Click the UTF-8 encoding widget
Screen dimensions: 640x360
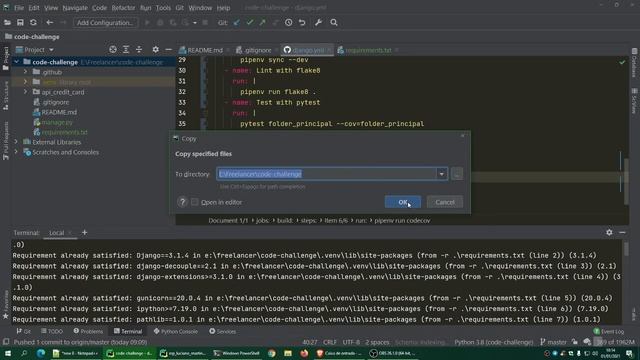click(x=351, y=342)
